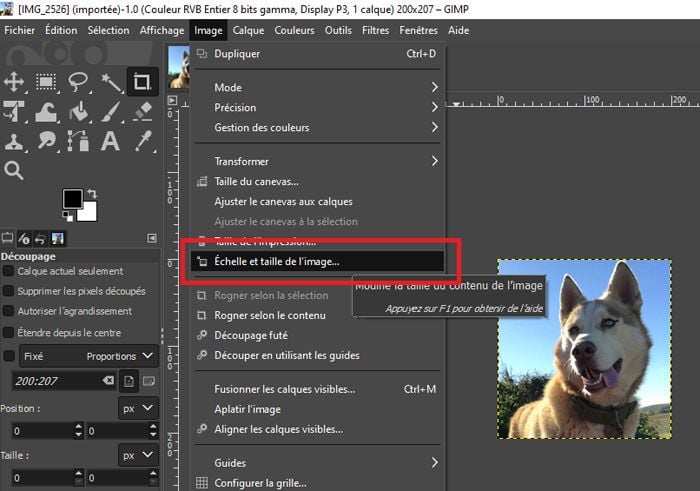Click the white background color swatch

tap(89, 212)
